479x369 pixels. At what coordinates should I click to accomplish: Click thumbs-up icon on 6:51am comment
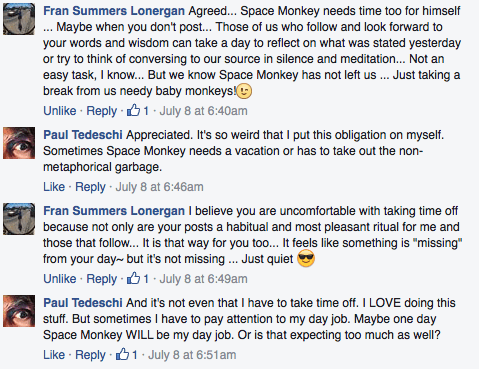(x=122, y=354)
